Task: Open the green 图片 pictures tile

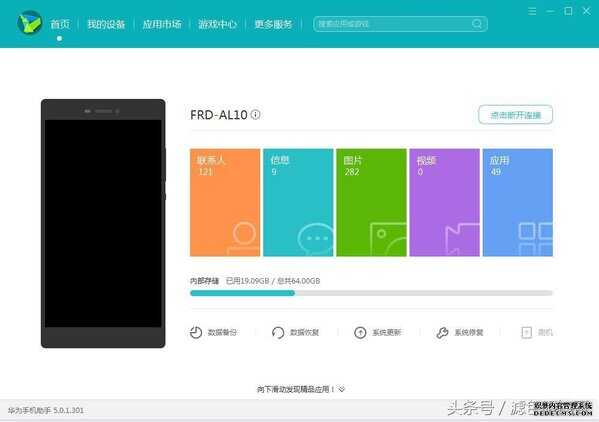Action: pos(371,202)
